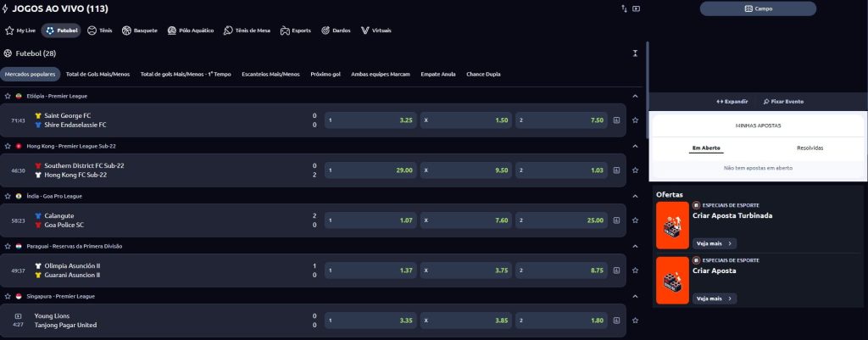
Task: Click Veja mais under Criar Aposta Turbinada
Action: pos(715,243)
